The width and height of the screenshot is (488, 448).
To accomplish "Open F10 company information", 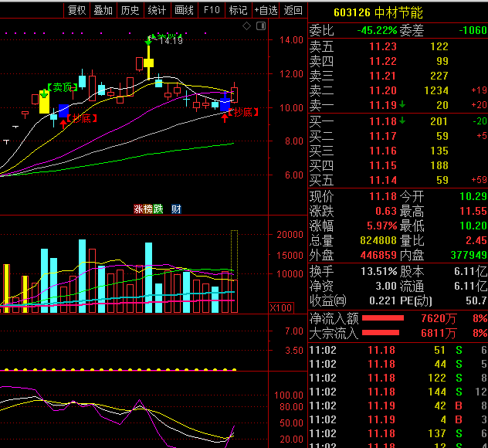I will pos(212,10).
